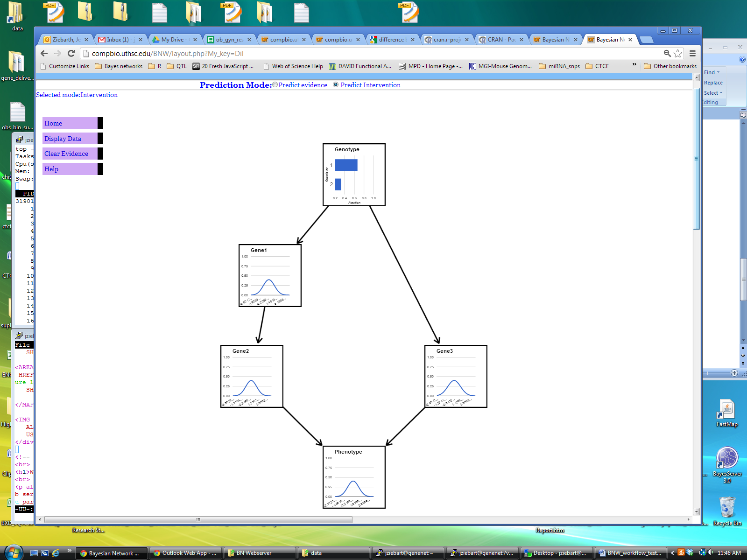
Task: Select the Genotype node chart
Action: (354, 175)
